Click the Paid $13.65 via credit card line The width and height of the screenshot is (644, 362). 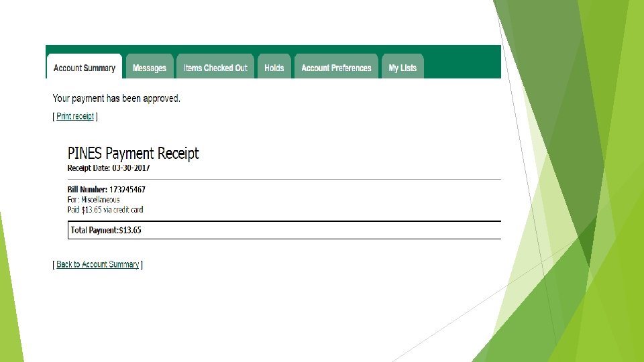coord(105,210)
